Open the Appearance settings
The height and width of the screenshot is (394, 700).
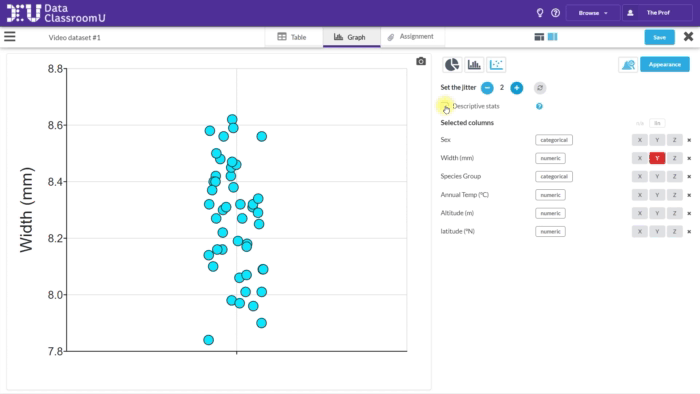(x=665, y=64)
